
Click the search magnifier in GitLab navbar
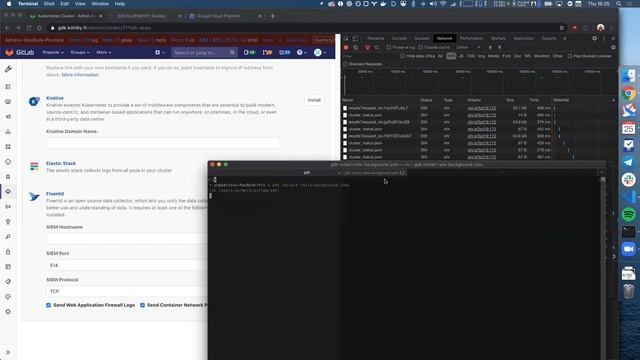click(x=232, y=53)
